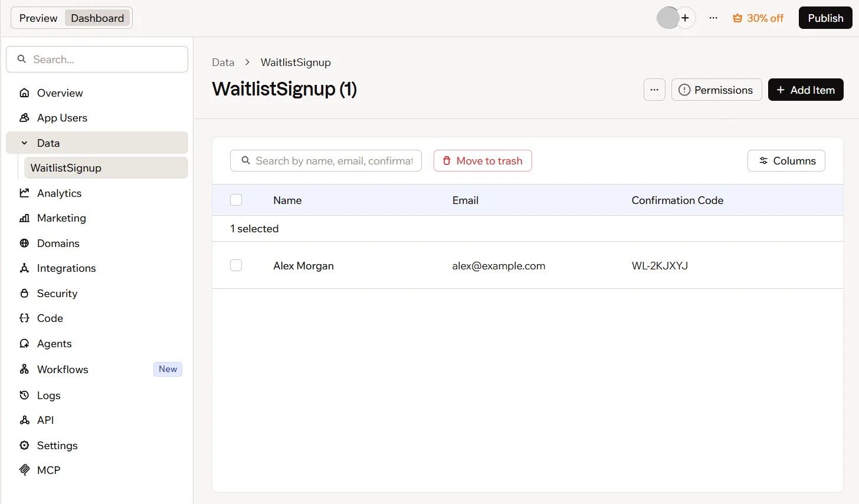Screen dimensions: 859x504
Task: Open the top bar three-dots menu
Action: (713, 18)
